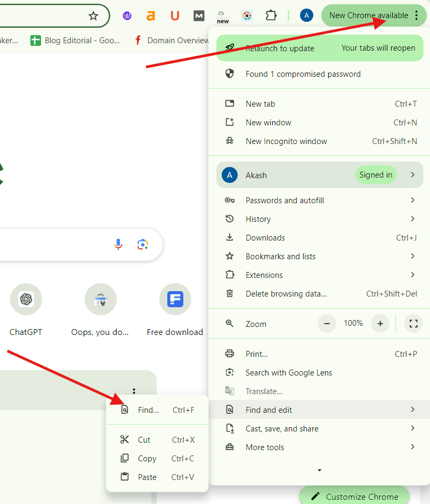Open Google Lens image search icon
Viewport: 430px width, 504px height.
(x=142, y=244)
